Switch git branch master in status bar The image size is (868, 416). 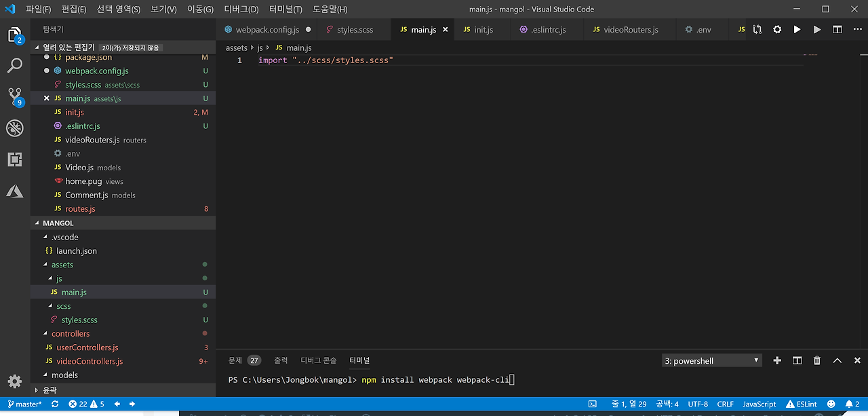(x=24, y=404)
